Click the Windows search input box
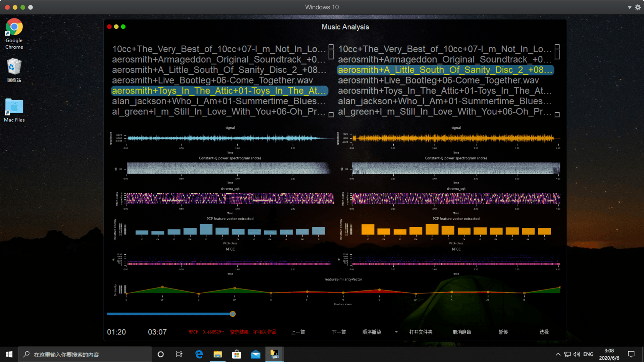The image size is (644, 362). 85,354
